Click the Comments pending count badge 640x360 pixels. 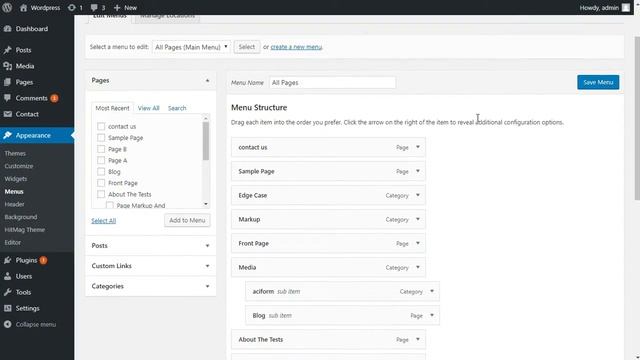[54, 98]
